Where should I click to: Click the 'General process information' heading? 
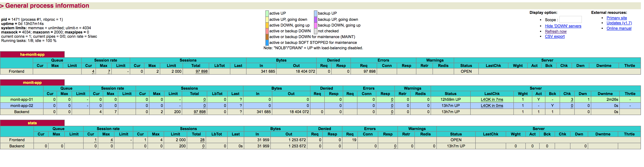pyautogui.click(x=47, y=6)
